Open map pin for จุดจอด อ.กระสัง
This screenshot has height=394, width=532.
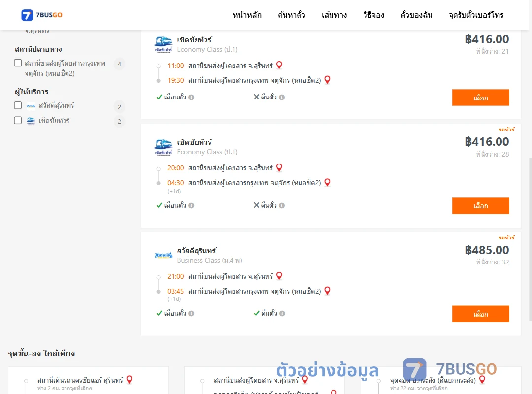pyautogui.click(x=482, y=379)
